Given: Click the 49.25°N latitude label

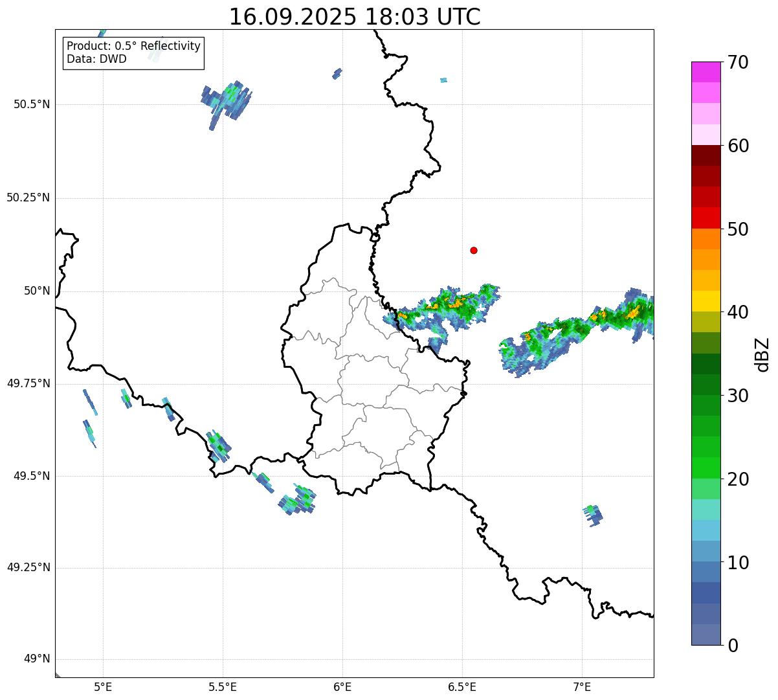Looking at the screenshot, I should [x=28, y=567].
